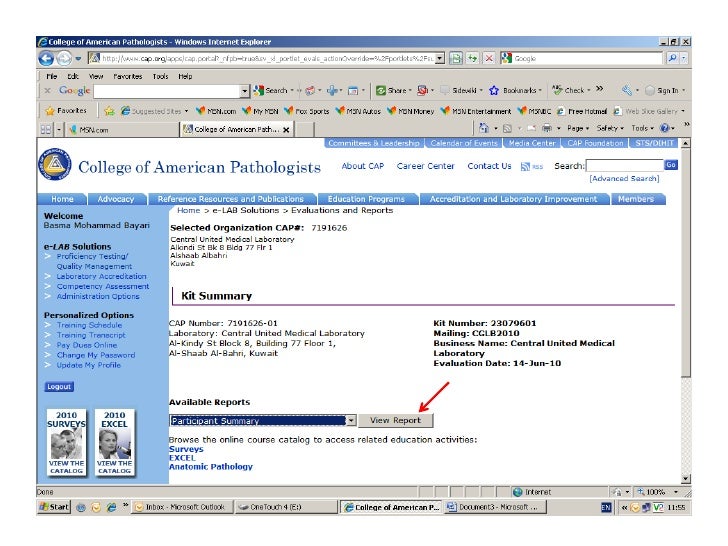Click the IE Help question mark icon

click(664, 128)
